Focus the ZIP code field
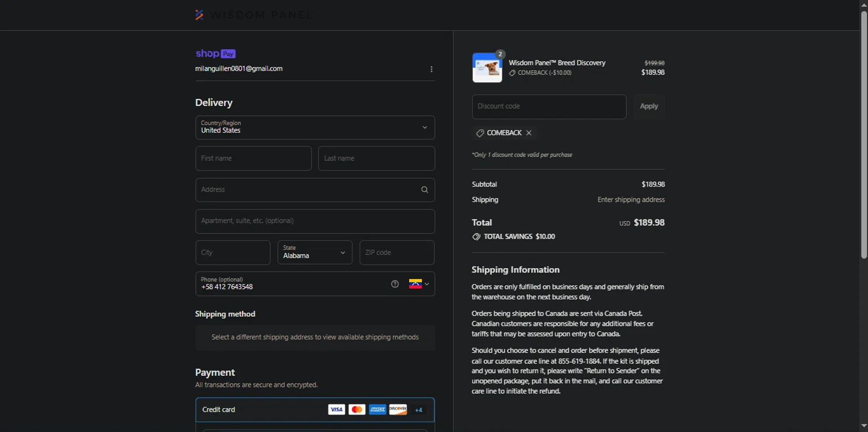868x432 pixels. pos(397,252)
